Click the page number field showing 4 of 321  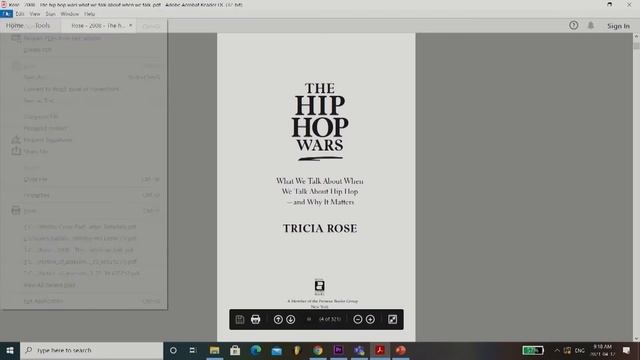click(330, 319)
